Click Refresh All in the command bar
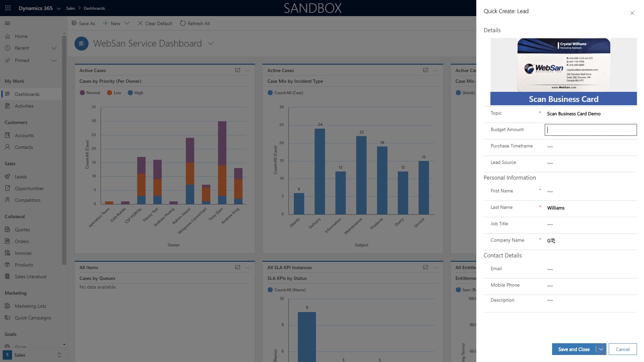The image size is (644, 362). (x=195, y=23)
